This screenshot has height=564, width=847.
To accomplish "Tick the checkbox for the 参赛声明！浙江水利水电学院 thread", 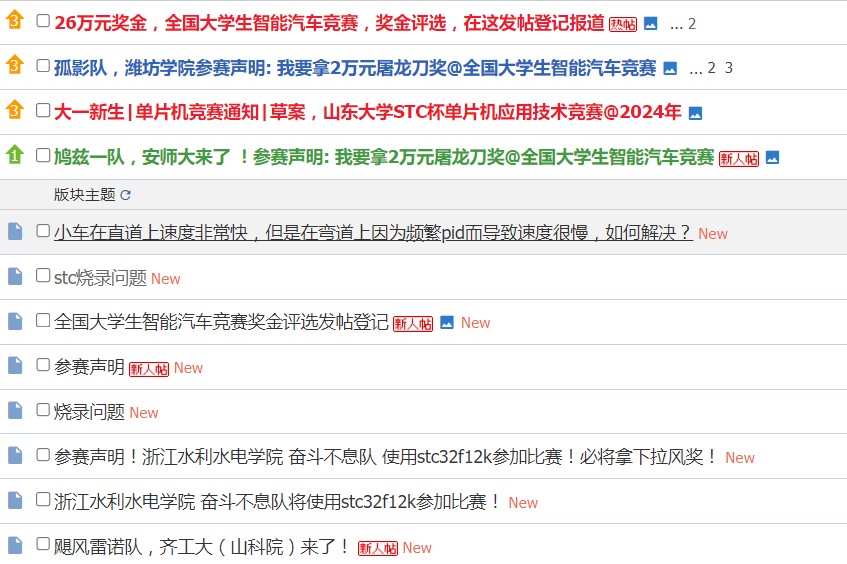I will point(43,455).
